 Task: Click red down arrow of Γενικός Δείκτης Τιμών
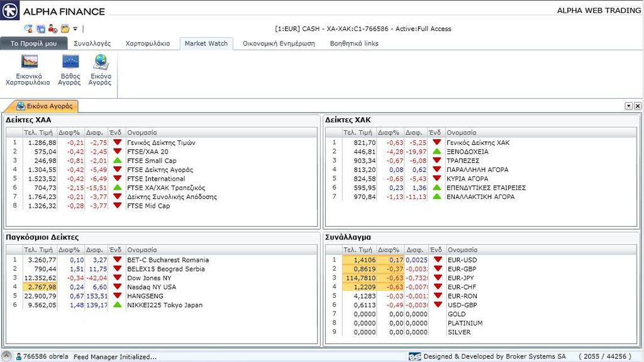click(118, 142)
